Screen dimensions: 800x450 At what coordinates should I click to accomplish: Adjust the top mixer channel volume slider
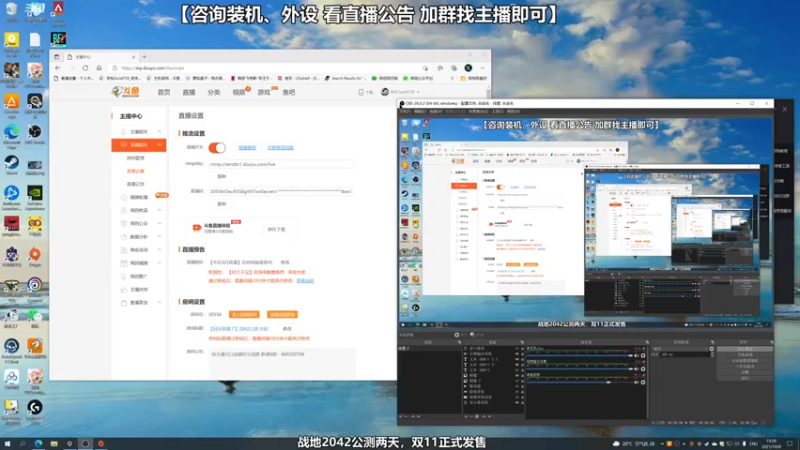(580, 356)
